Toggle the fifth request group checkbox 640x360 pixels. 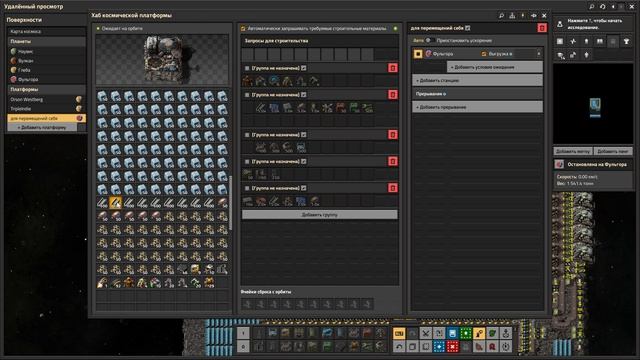coord(247,188)
